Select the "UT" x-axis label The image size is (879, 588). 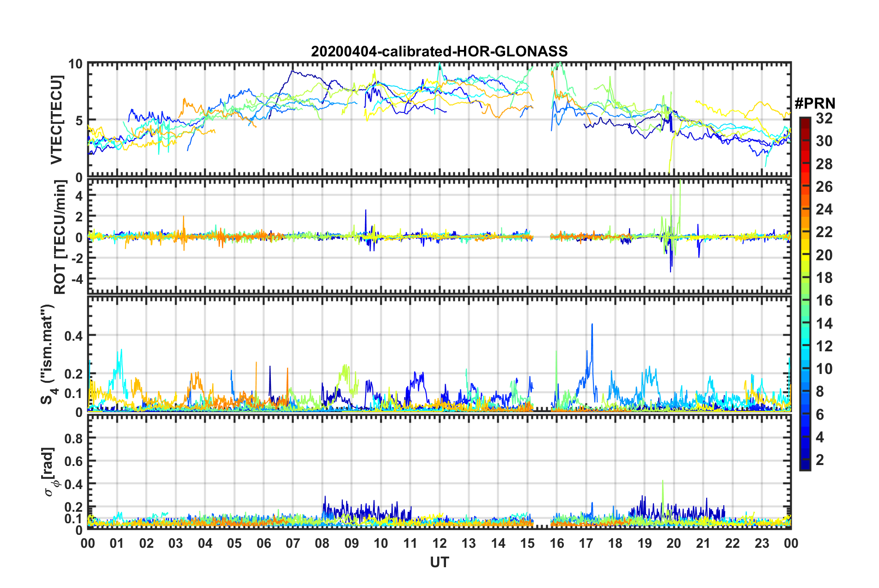[x=439, y=562]
